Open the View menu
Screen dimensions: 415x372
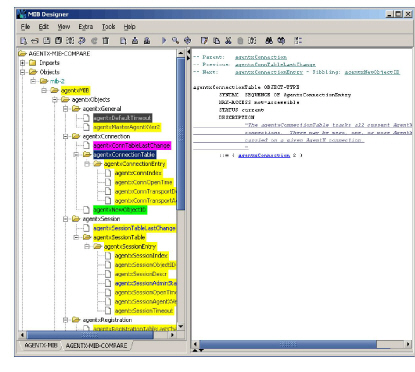click(x=64, y=27)
